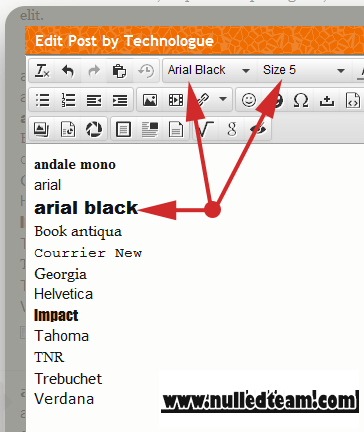Click the 'arial black' text line

(86, 208)
